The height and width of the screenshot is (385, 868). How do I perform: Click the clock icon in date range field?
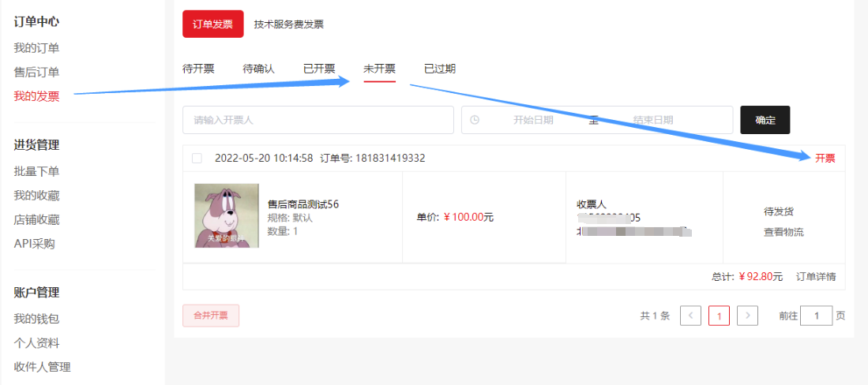(x=475, y=120)
